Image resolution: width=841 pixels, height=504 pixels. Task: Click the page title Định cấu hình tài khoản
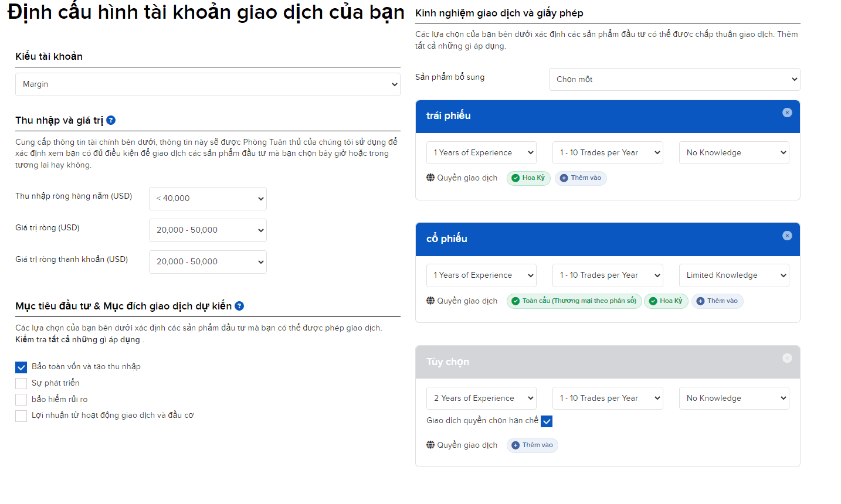(206, 12)
